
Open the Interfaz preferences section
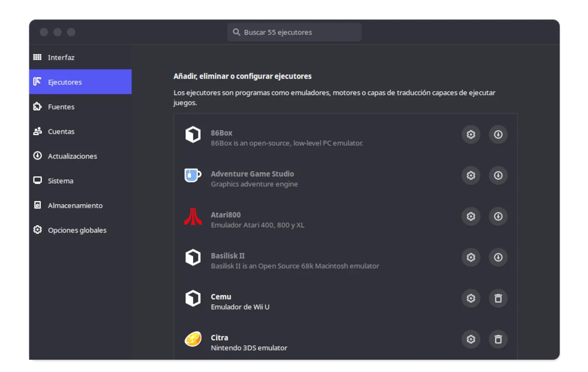[80, 57]
